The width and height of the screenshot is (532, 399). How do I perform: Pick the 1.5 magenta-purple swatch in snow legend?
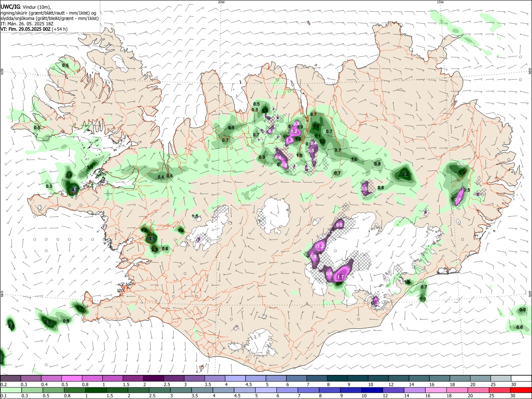tap(133, 379)
